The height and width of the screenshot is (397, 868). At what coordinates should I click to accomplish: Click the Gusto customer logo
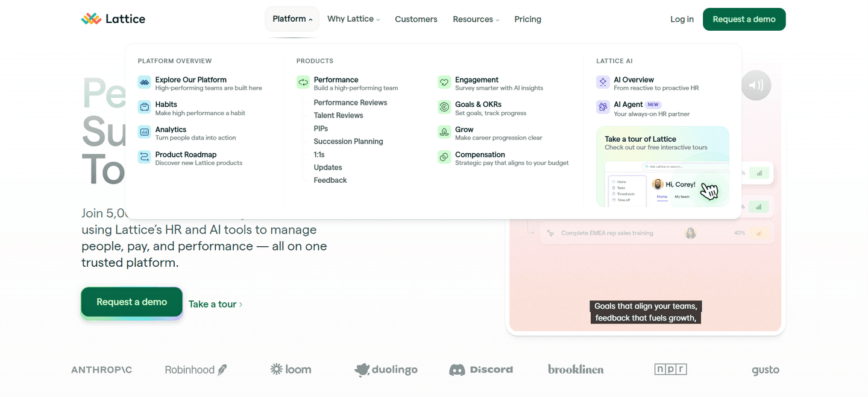pos(766,370)
